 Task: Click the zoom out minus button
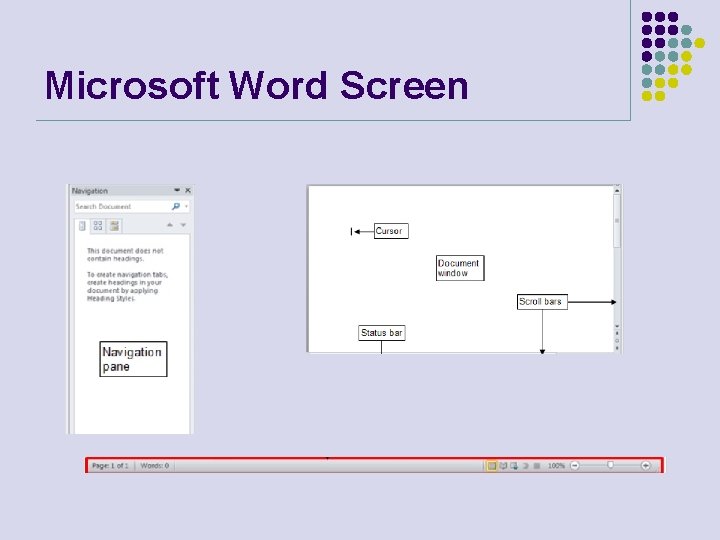coord(574,466)
